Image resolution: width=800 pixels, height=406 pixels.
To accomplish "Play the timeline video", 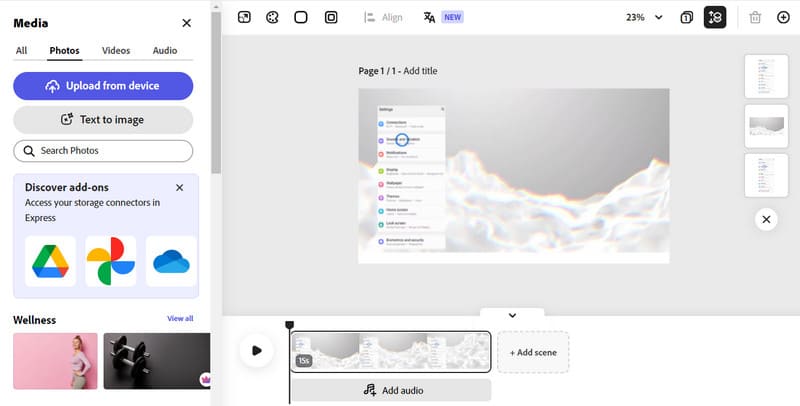I will 257,350.
